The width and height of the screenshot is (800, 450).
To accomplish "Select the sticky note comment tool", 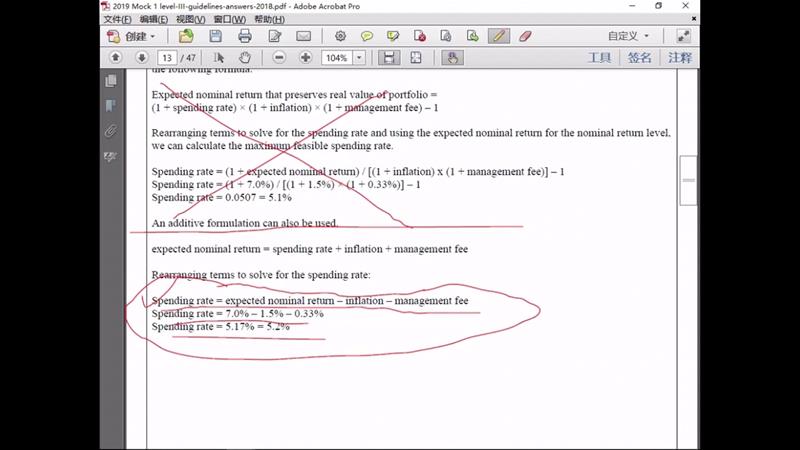I will point(367,37).
